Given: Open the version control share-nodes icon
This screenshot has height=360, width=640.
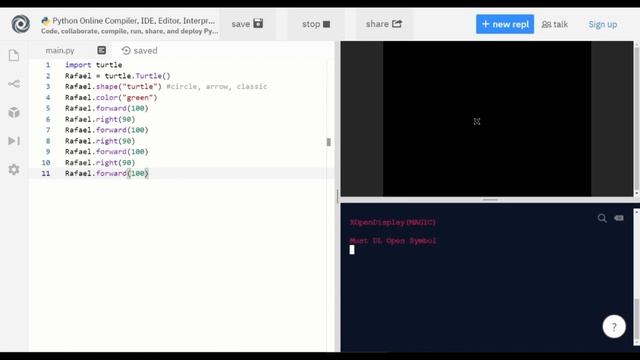Looking at the screenshot, I should pyautogui.click(x=14, y=84).
